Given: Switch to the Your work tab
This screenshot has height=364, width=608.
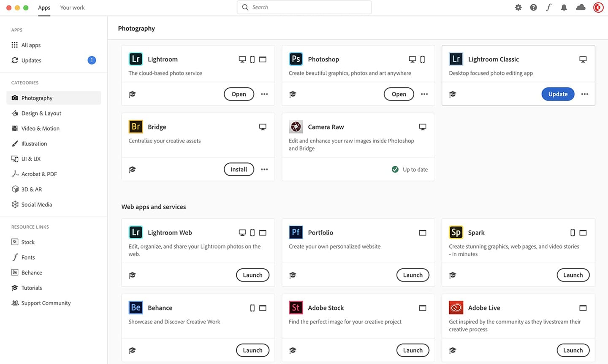Looking at the screenshot, I should click(72, 8).
